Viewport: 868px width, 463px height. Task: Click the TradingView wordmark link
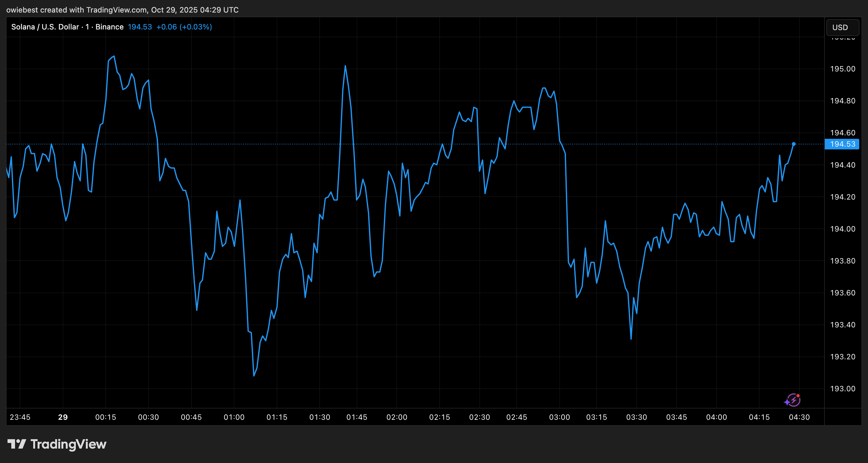point(69,444)
